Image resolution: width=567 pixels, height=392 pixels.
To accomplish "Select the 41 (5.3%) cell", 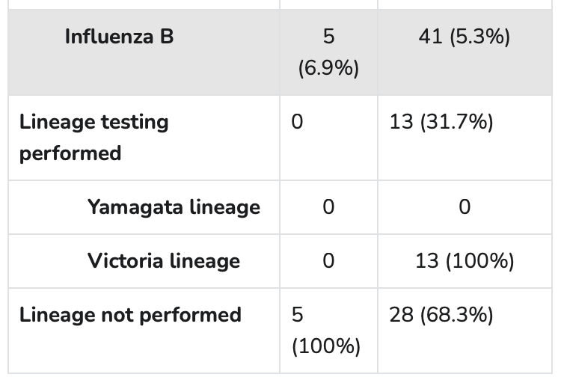I will (x=464, y=36).
